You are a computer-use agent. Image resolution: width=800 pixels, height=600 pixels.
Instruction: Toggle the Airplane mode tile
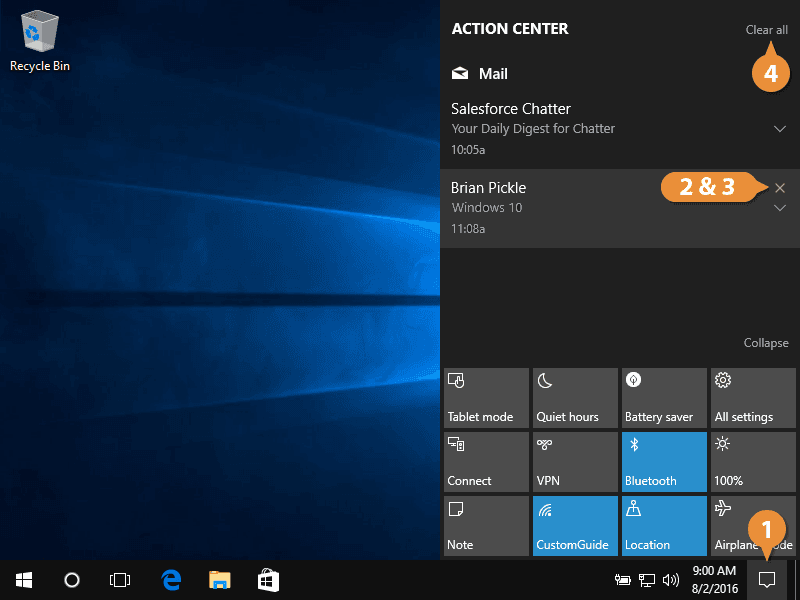(x=753, y=526)
